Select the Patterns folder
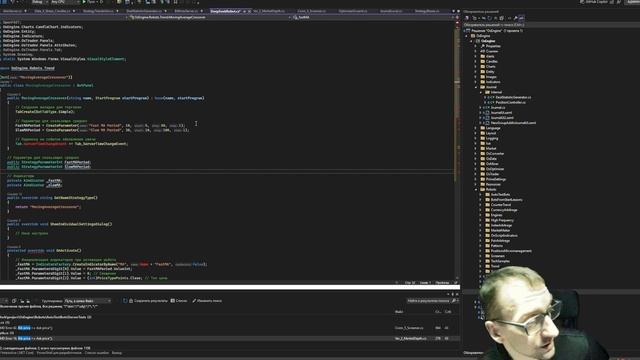 point(494,246)
